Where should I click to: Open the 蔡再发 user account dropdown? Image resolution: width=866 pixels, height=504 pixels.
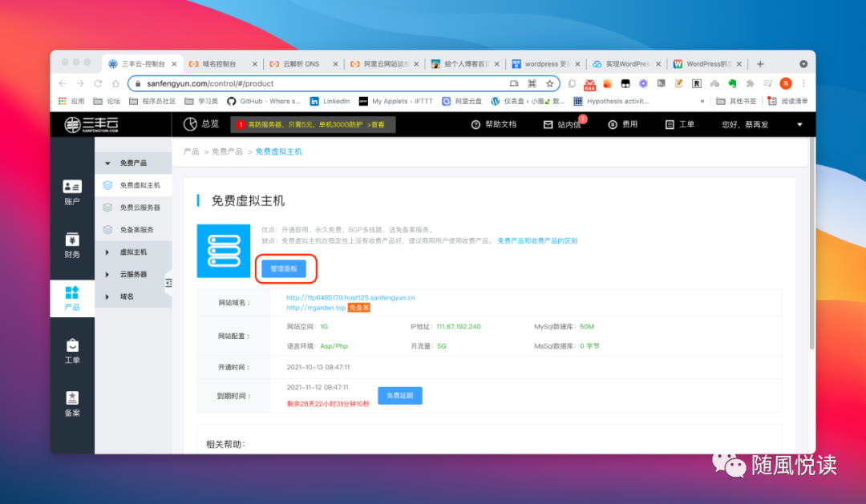pos(754,124)
